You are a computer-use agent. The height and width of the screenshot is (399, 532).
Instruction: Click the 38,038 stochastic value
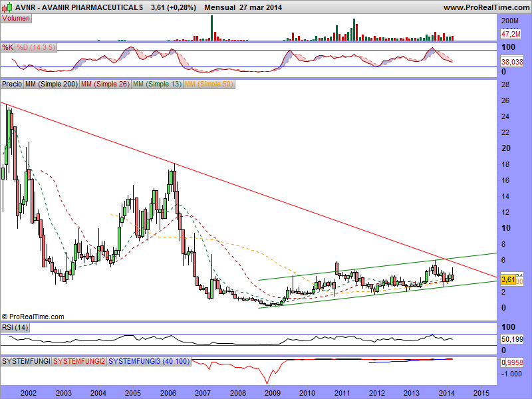[512, 62]
